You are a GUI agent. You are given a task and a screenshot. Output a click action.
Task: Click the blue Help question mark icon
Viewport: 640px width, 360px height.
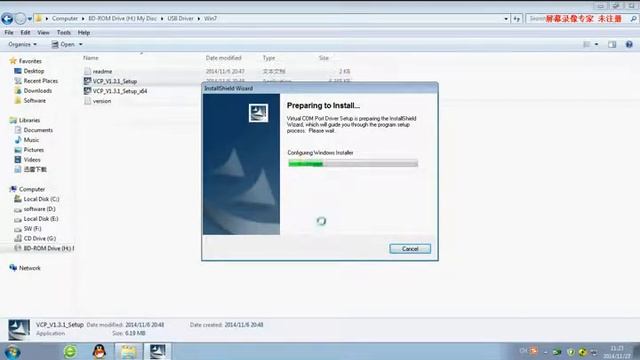(x=629, y=44)
